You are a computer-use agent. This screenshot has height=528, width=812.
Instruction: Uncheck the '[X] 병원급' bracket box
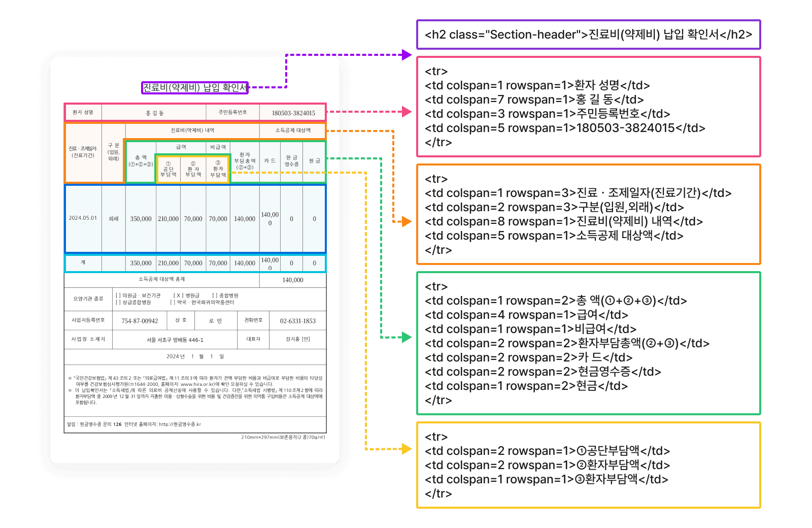pos(178,295)
